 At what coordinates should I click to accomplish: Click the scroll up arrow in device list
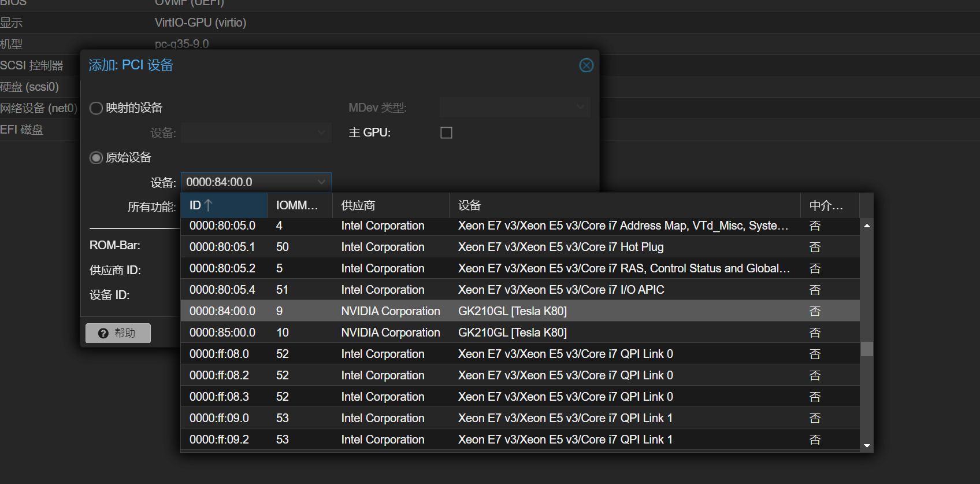point(867,226)
